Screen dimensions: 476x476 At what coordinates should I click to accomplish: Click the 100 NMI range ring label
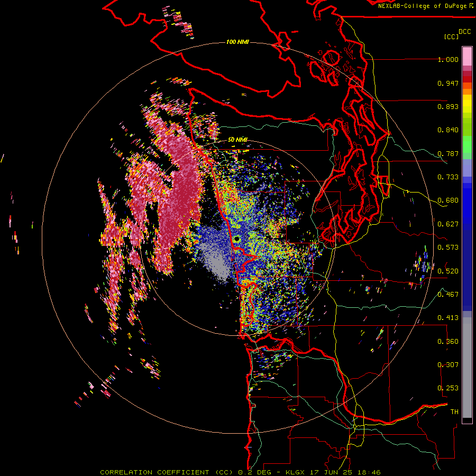click(237, 42)
